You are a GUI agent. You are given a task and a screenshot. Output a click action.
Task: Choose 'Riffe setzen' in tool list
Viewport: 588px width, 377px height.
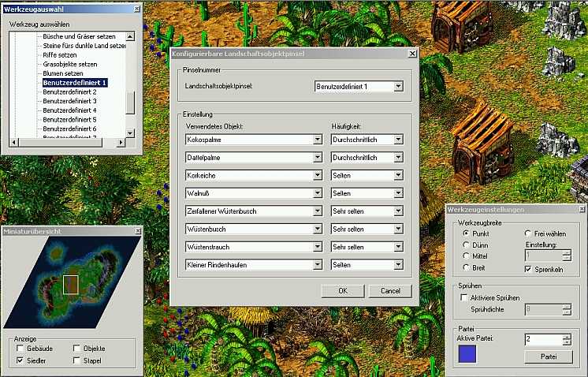[x=60, y=54]
